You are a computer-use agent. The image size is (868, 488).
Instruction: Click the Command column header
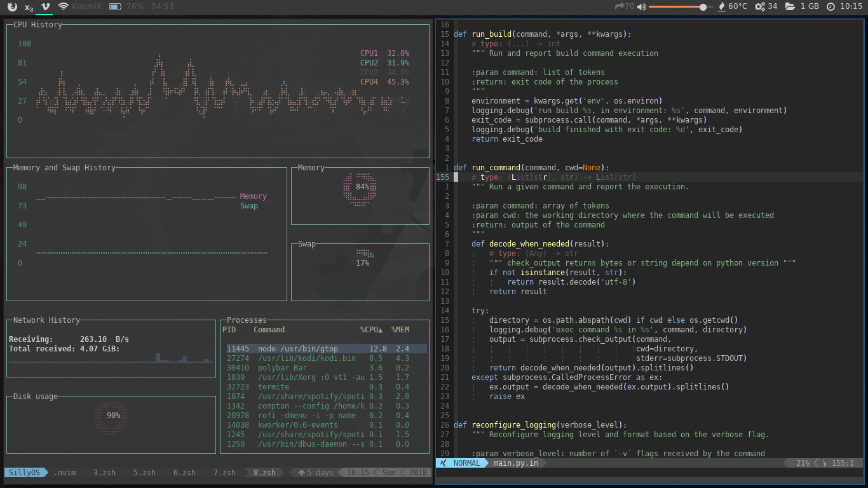click(x=269, y=330)
